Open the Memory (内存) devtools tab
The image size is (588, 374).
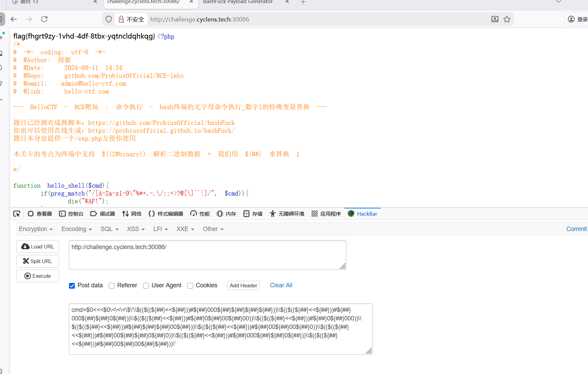click(x=226, y=214)
